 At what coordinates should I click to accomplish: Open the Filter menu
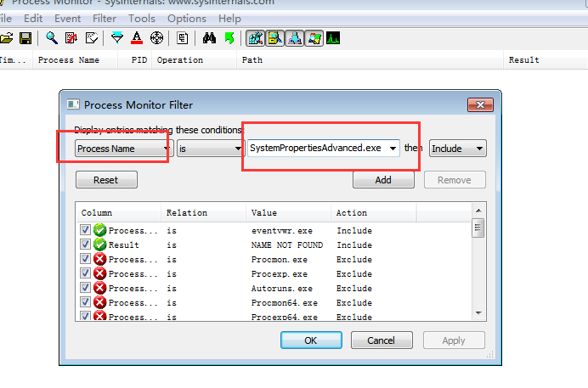pyautogui.click(x=105, y=19)
